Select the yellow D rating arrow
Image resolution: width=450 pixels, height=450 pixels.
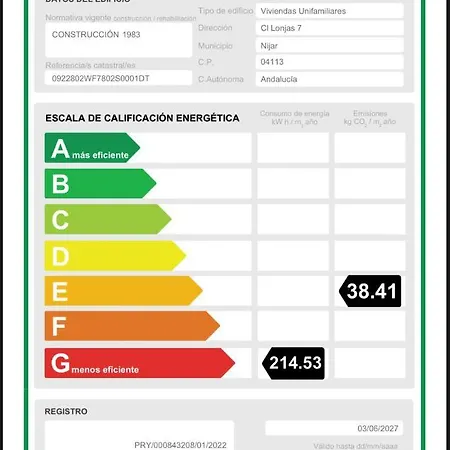coord(115,255)
